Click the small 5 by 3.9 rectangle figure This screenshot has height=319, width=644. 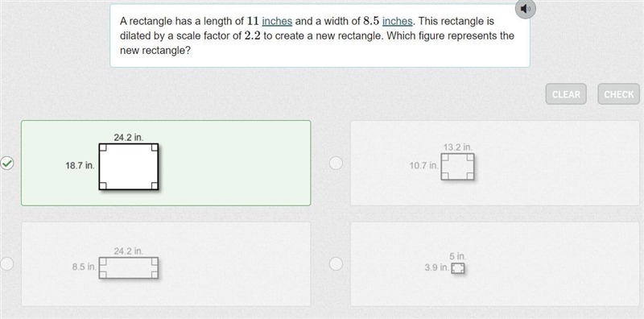pos(458,268)
